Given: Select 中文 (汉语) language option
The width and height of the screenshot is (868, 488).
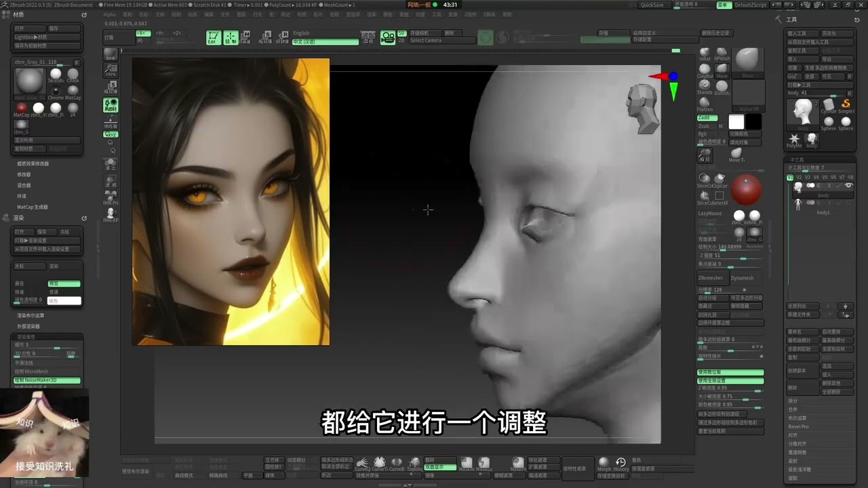Looking at the screenshot, I should click(325, 42).
